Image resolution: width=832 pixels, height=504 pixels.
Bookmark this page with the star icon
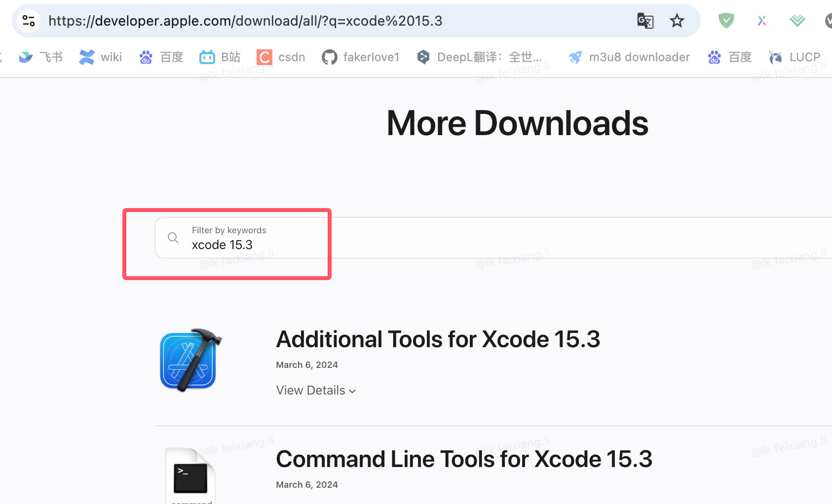[677, 21]
